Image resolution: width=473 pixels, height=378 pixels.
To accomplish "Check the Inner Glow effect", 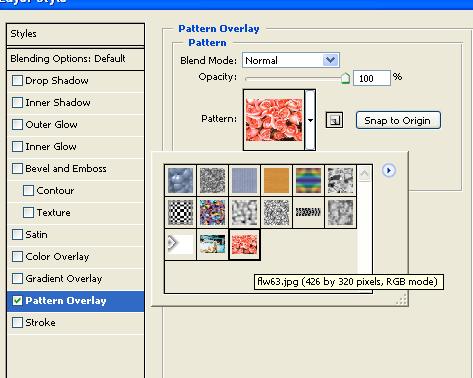I will pyautogui.click(x=17, y=147).
